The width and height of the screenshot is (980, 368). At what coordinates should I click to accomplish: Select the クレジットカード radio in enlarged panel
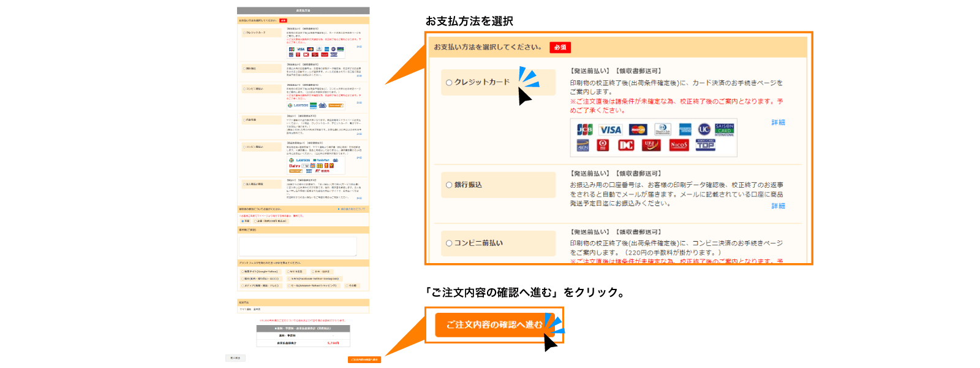(x=449, y=83)
